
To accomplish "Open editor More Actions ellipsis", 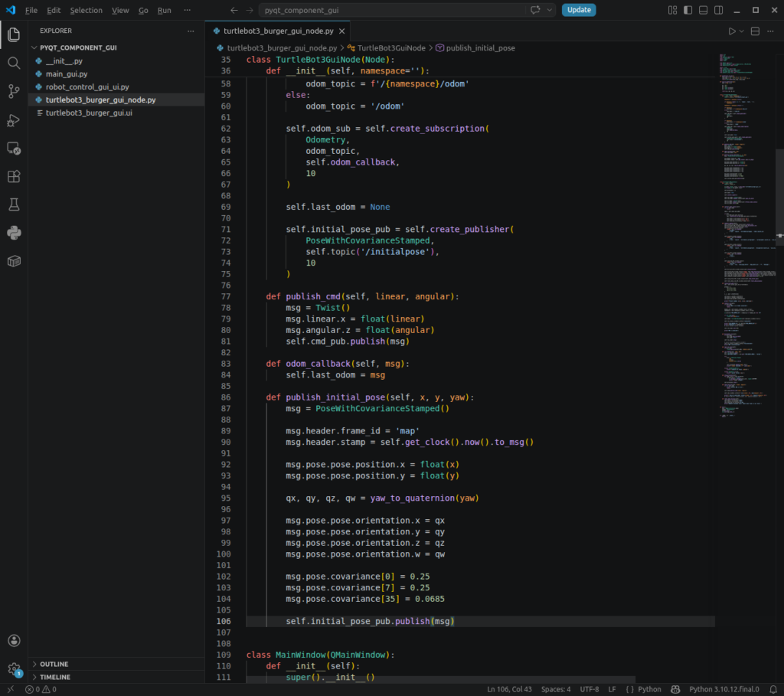I will click(770, 31).
